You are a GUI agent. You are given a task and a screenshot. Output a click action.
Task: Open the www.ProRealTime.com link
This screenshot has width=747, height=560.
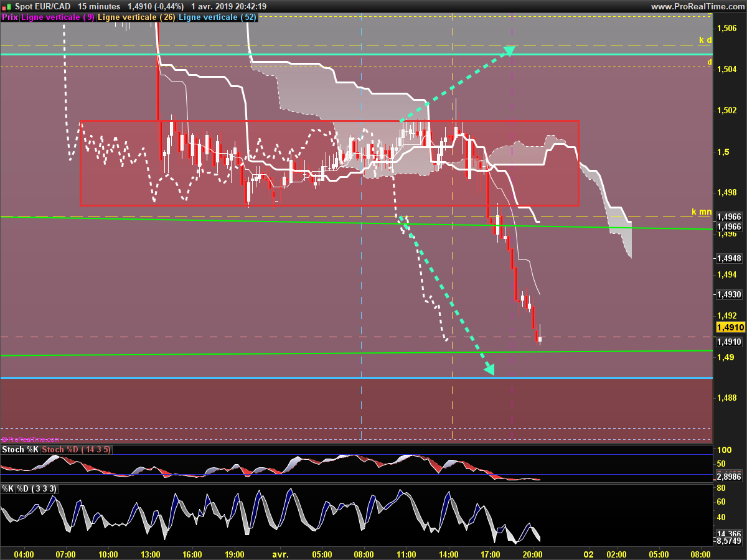[x=697, y=6]
